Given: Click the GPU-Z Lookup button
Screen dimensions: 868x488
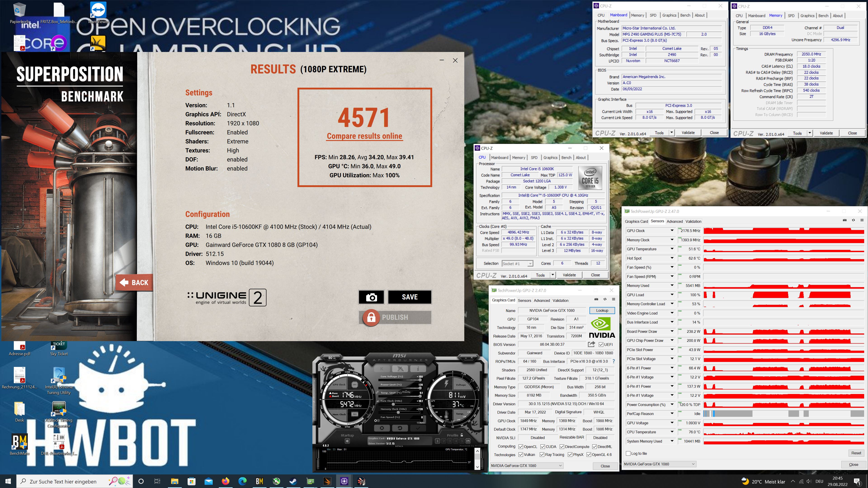Looking at the screenshot, I should [x=602, y=310].
